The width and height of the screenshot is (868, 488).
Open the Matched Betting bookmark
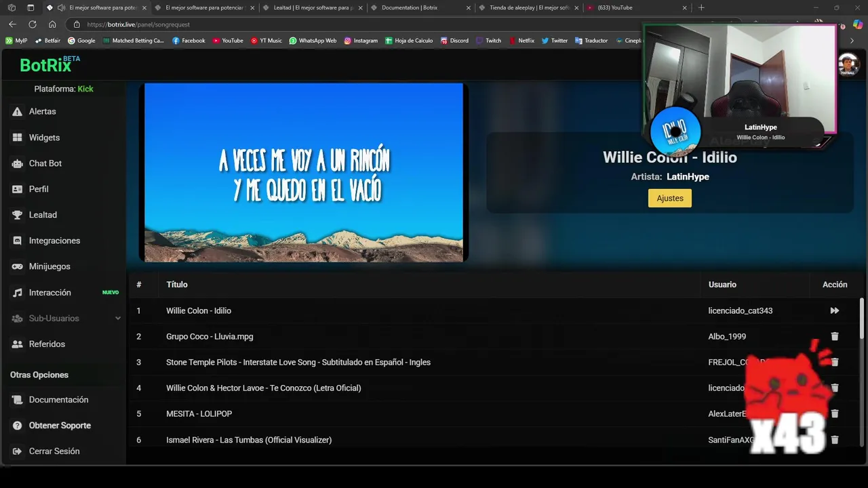click(134, 41)
